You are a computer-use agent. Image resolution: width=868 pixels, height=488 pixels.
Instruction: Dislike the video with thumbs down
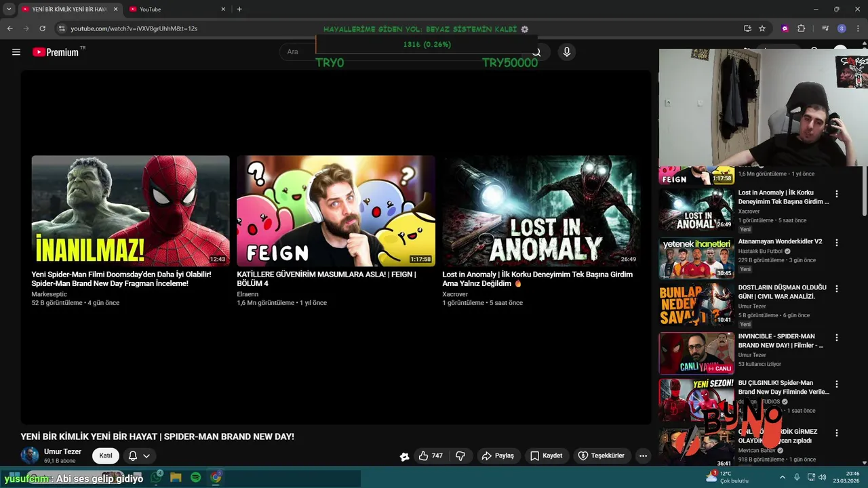(x=460, y=455)
